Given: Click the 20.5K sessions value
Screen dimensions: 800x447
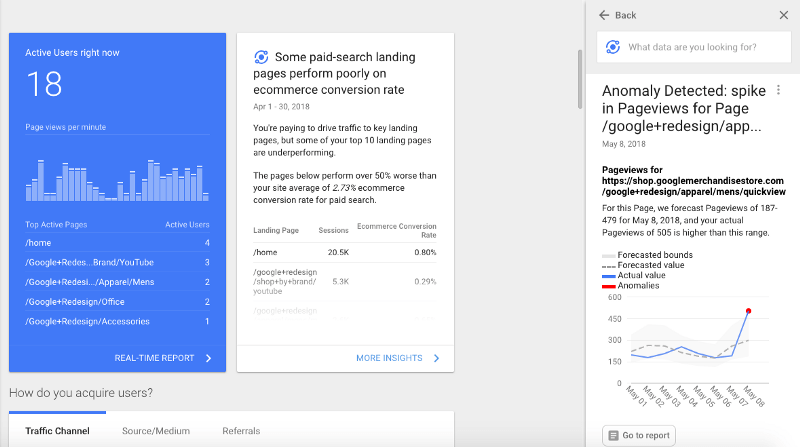Looking at the screenshot, I should [338, 253].
